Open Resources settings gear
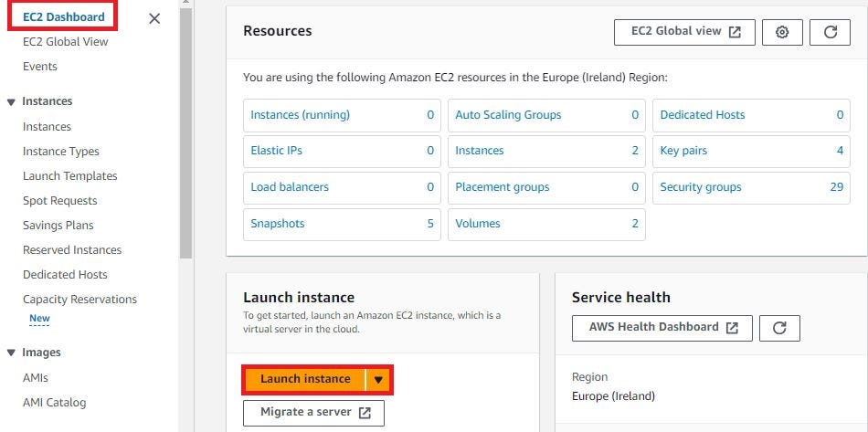 782,32
